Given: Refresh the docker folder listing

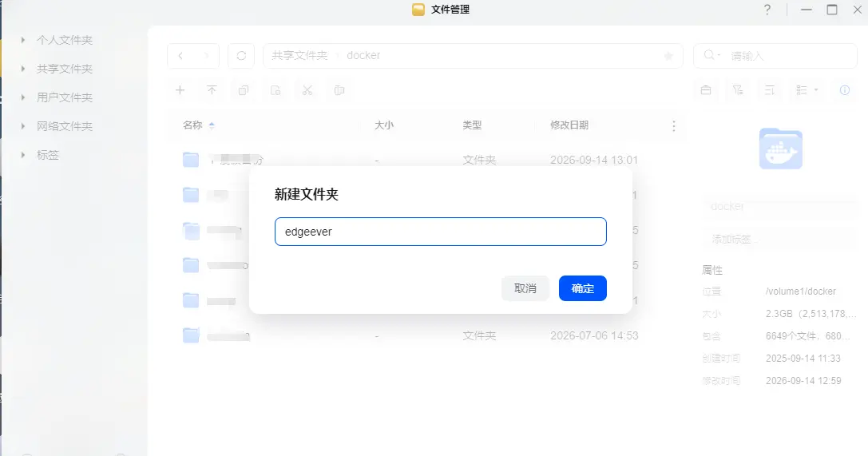Looking at the screenshot, I should (241, 55).
